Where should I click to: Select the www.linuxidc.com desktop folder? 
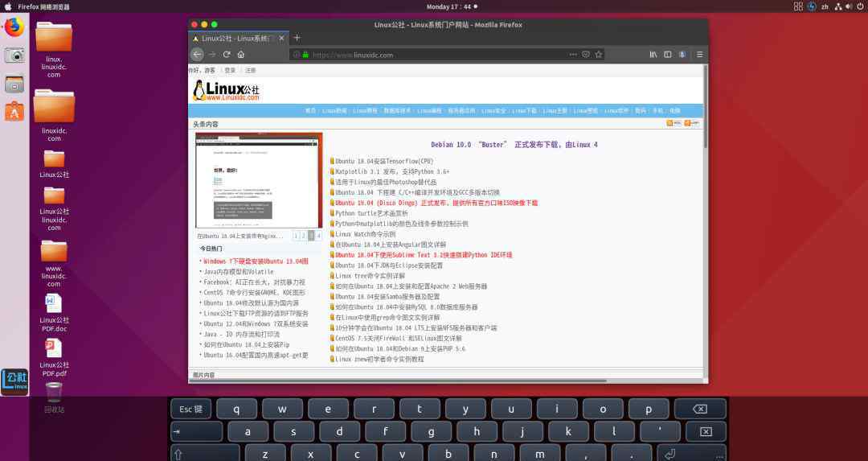(54, 264)
